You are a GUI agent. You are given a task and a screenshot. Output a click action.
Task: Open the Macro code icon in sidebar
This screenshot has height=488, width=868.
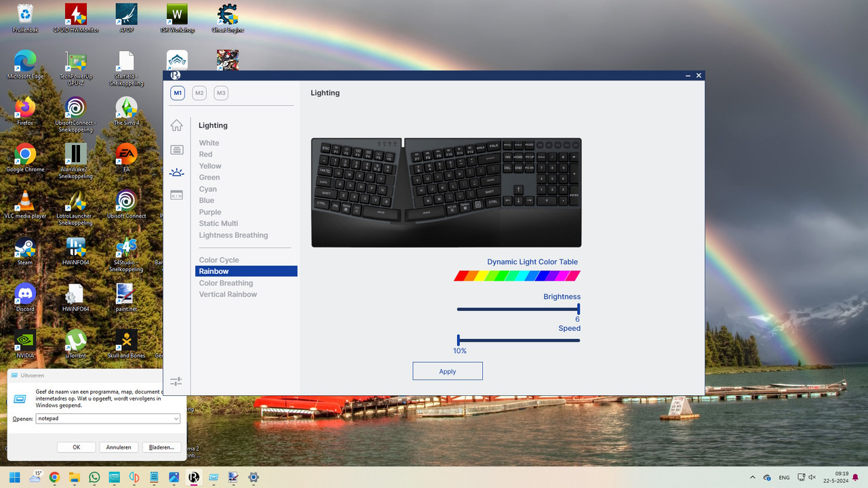pyautogui.click(x=176, y=195)
